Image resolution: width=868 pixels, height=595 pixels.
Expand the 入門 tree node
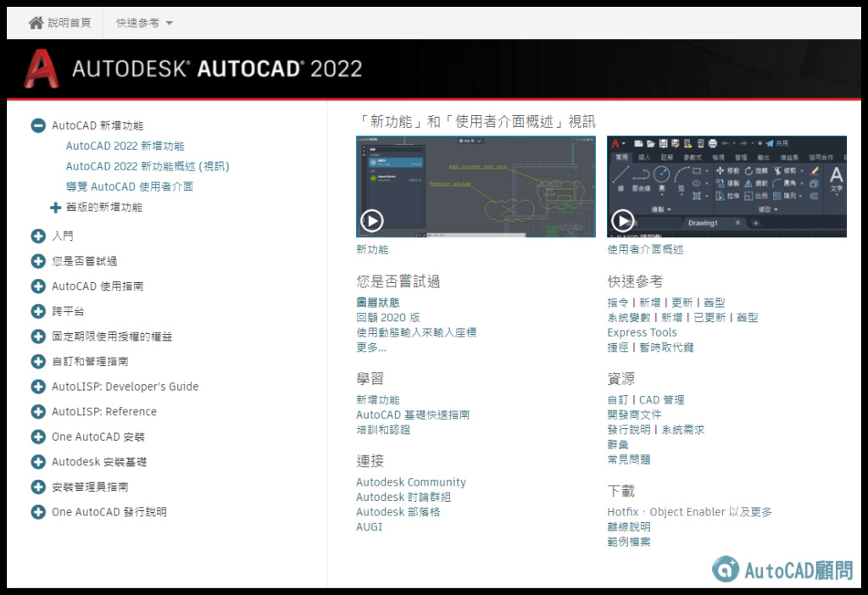coord(38,236)
